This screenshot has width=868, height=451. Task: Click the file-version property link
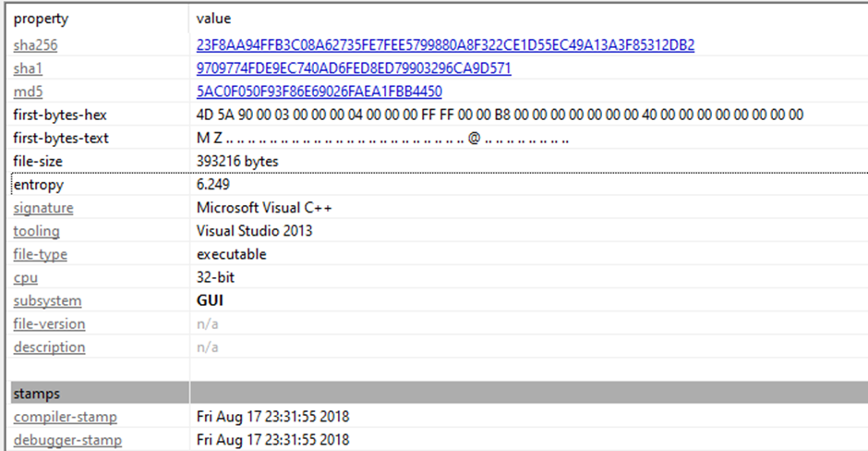pyautogui.click(x=49, y=324)
